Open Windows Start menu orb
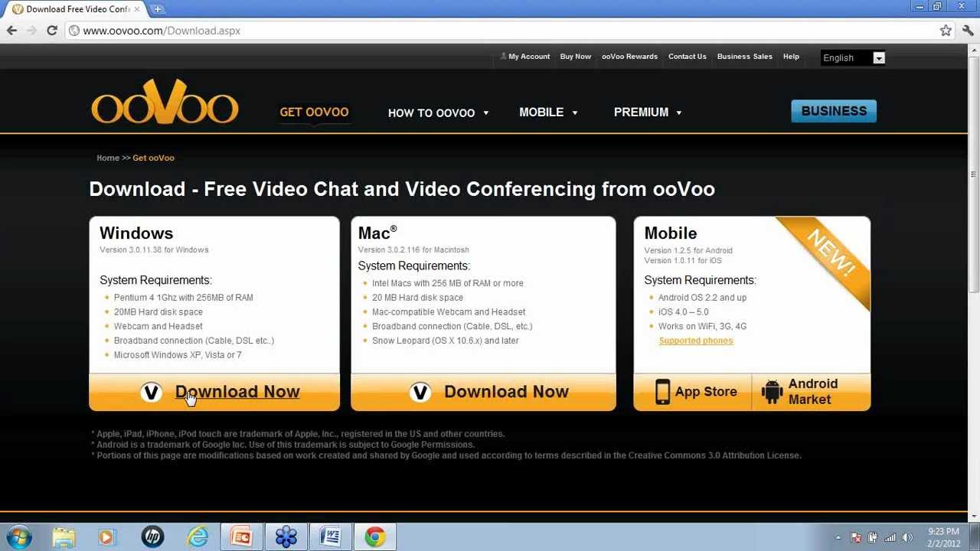Image resolution: width=980 pixels, height=551 pixels. (x=18, y=536)
